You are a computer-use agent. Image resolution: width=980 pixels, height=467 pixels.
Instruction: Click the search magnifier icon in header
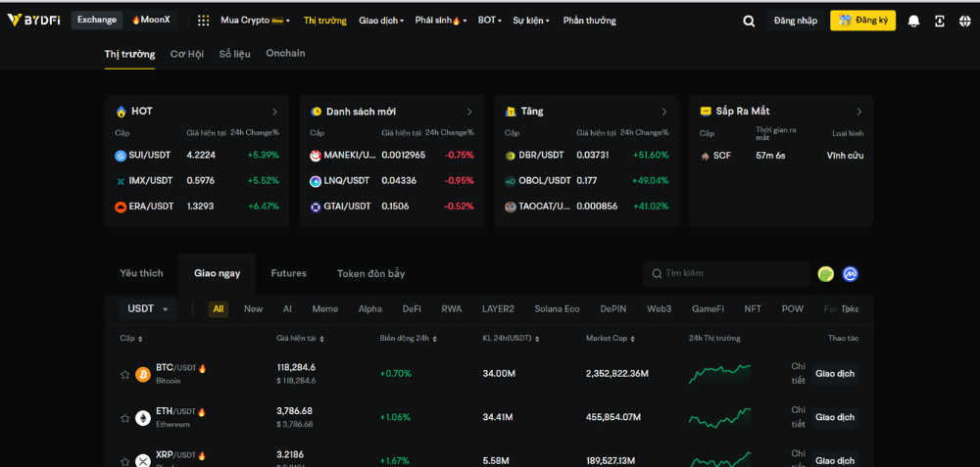tap(749, 21)
